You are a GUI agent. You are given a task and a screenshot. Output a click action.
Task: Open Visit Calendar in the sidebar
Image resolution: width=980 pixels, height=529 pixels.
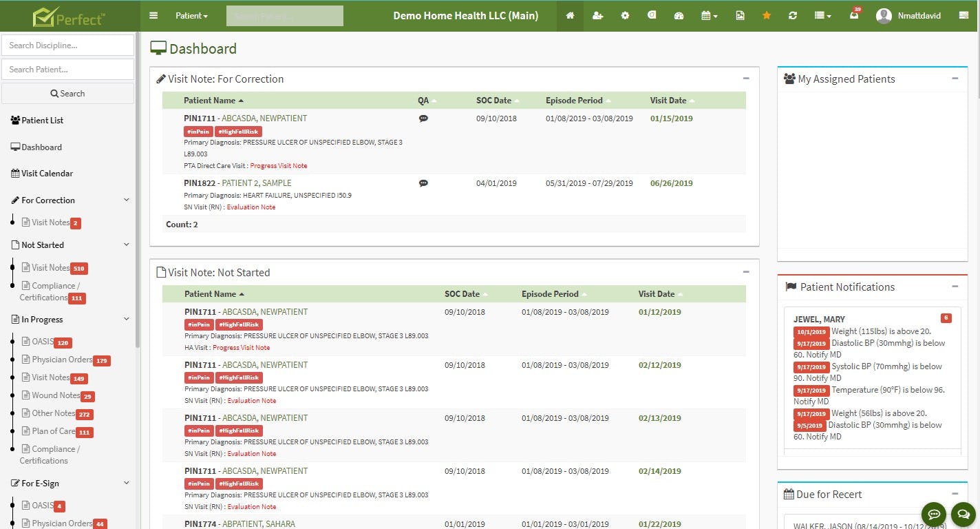(42, 173)
